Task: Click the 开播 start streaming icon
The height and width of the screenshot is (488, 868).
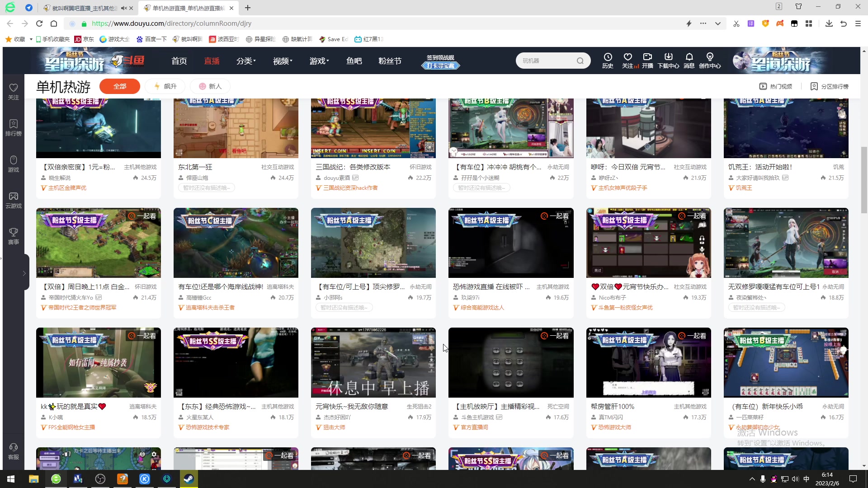Action: tap(647, 61)
